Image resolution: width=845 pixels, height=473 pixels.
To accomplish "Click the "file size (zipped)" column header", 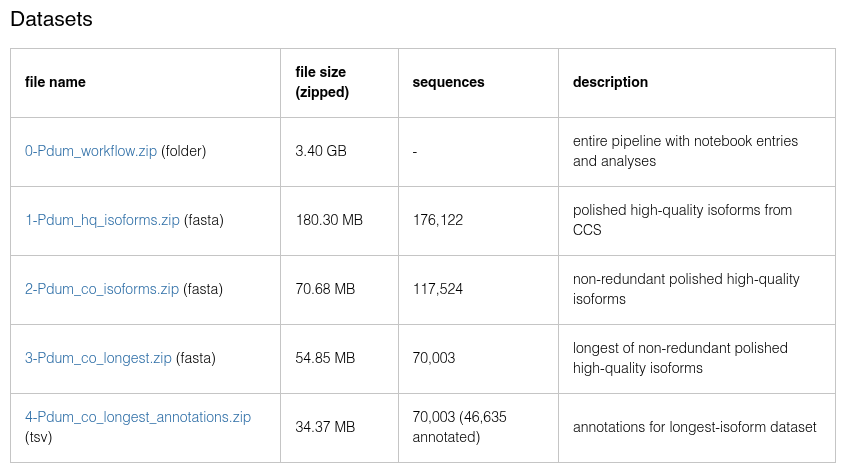I will [322, 82].
